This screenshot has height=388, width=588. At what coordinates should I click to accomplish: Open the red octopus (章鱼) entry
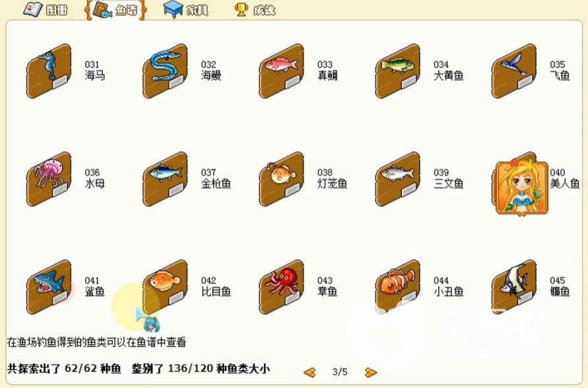click(x=281, y=287)
